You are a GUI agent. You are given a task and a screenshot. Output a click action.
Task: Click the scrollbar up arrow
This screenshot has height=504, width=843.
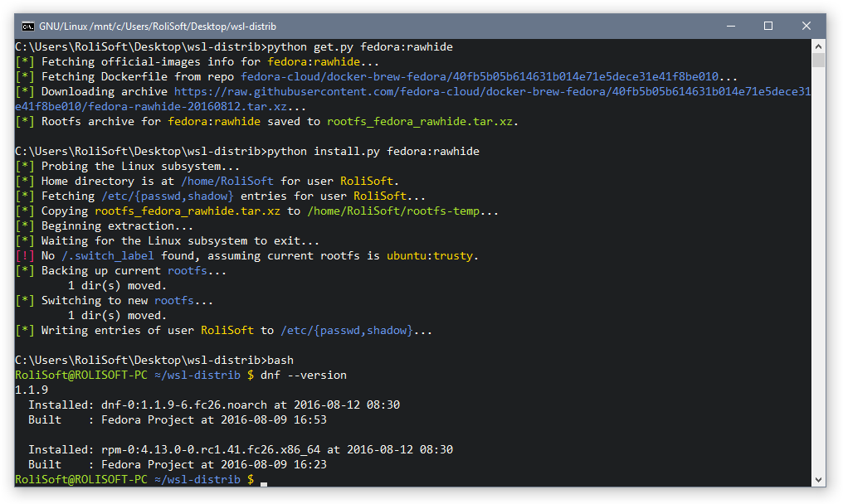[818, 46]
